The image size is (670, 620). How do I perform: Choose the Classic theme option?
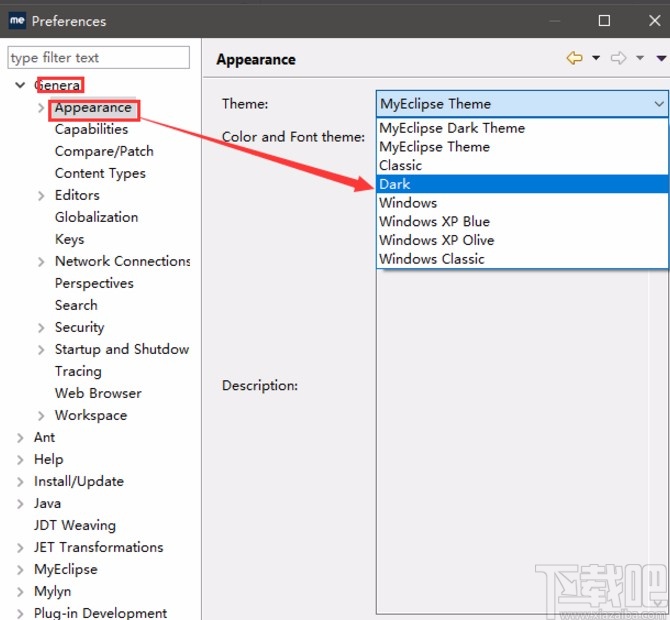point(522,165)
